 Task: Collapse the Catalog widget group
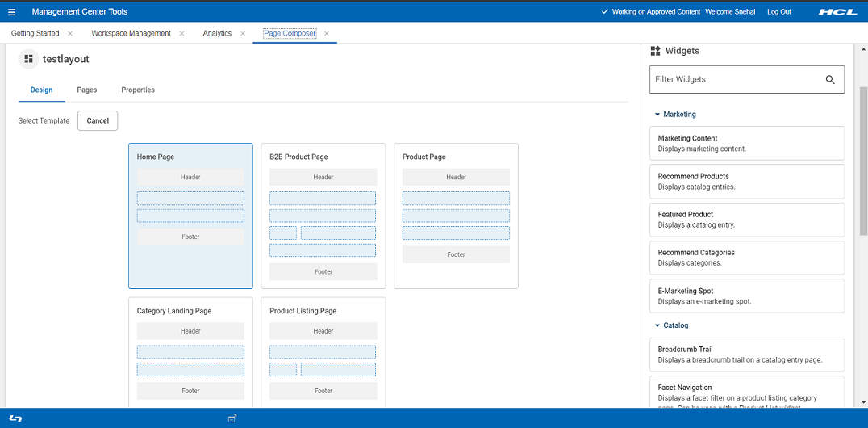click(657, 325)
